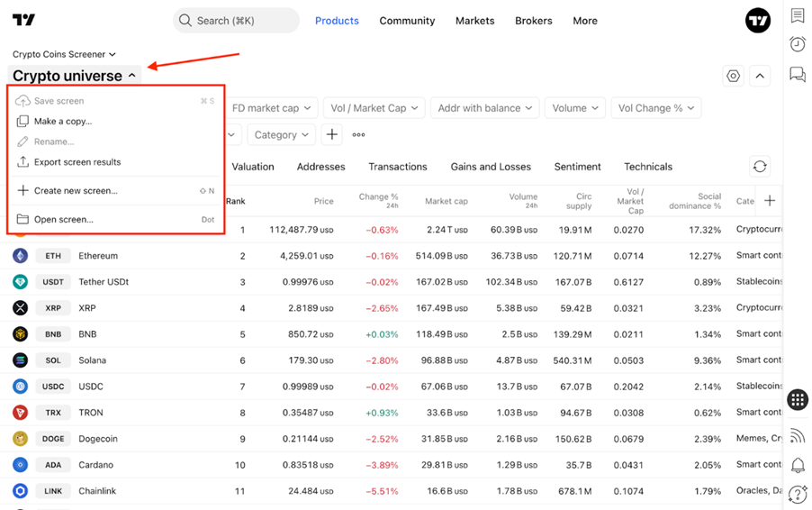Open the watchlist panel icon in the sidebar
This screenshot has height=510, width=812.
click(798, 15)
